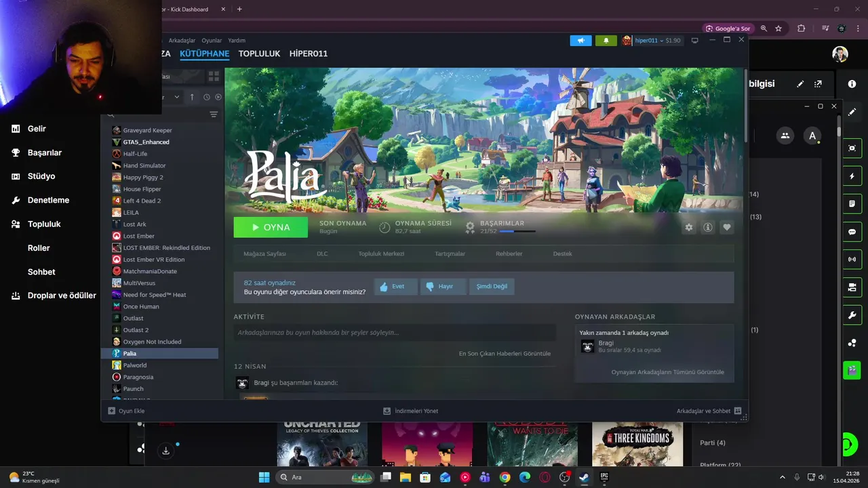This screenshot has height=488, width=868.
Task: Click library ready-to-play filter icon
Action: [218, 97]
